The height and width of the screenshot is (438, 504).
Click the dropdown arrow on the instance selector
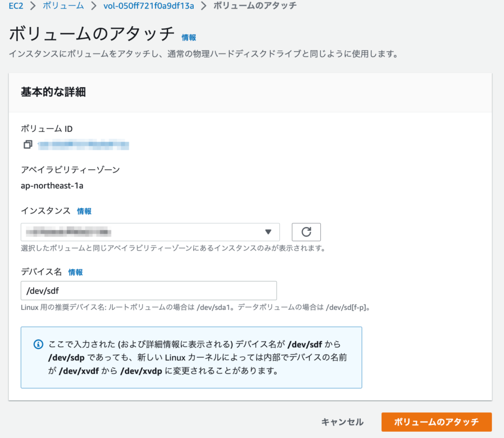[x=269, y=232]
